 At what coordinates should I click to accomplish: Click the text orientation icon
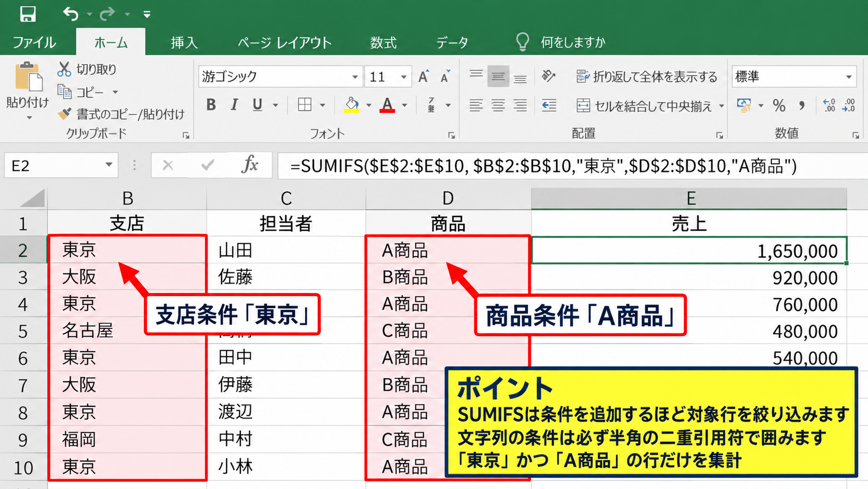pyautogui.click(x=548, y=76)
